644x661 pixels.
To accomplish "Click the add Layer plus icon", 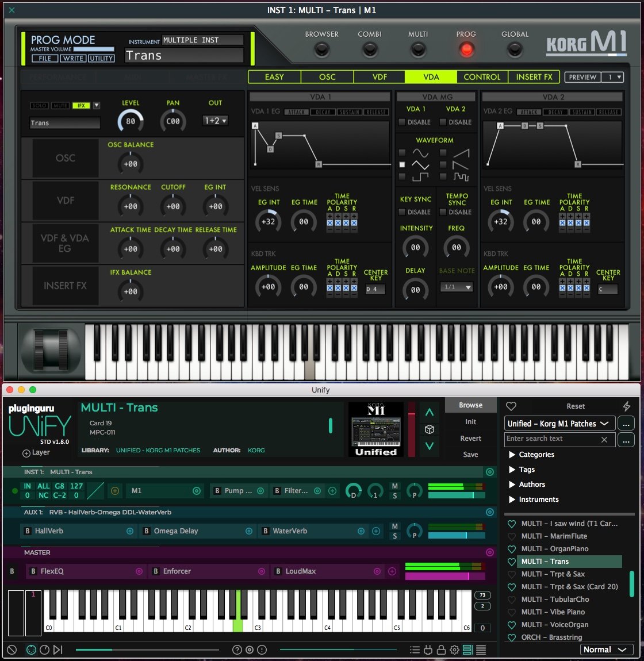I will (26, 453).
